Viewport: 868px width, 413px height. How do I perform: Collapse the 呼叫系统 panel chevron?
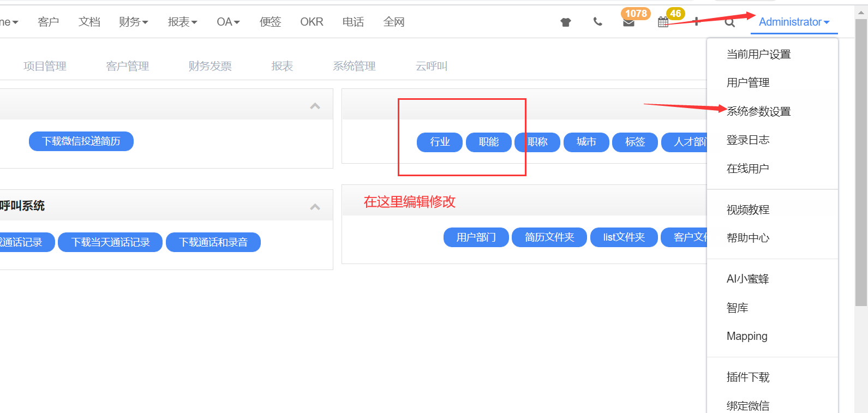[315, 207]
